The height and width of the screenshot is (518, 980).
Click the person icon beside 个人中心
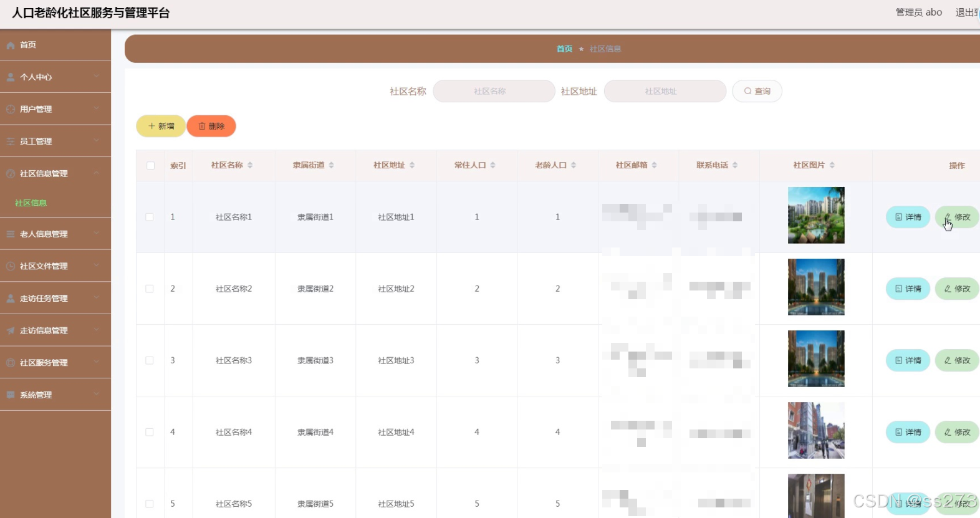tap(11, 77)
